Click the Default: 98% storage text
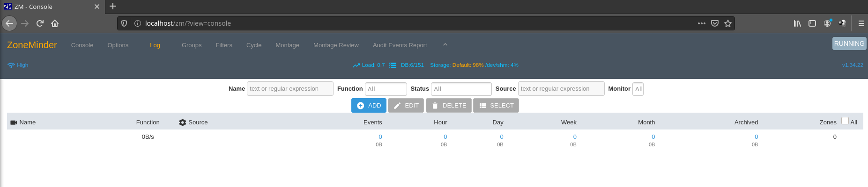868x187 pixels. click(468, 65)
